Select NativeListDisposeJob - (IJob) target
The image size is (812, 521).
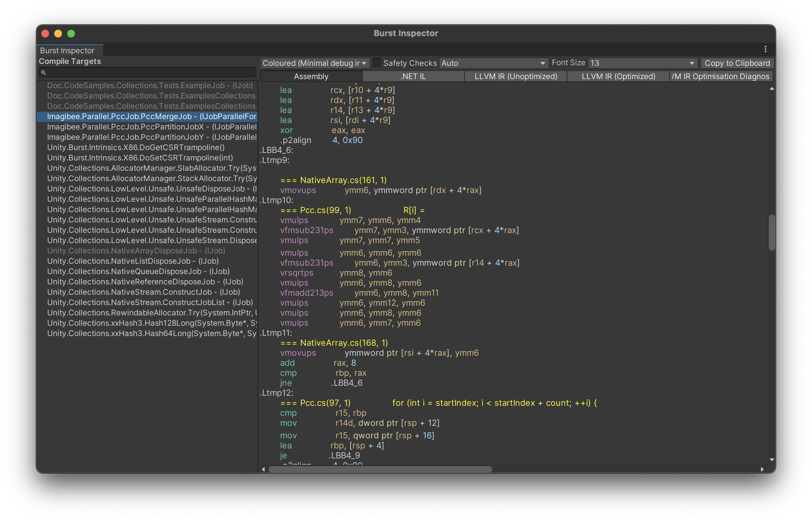(x=147, y=261)
